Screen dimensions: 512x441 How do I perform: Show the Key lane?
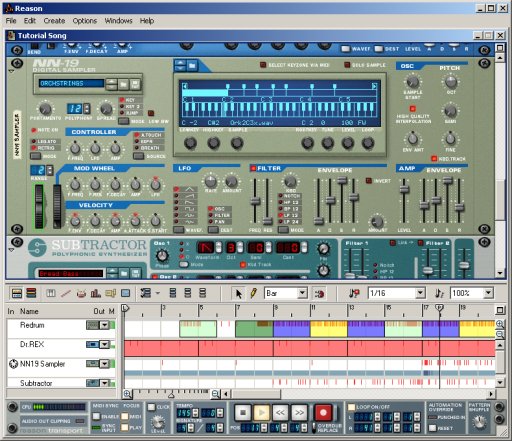51,293
